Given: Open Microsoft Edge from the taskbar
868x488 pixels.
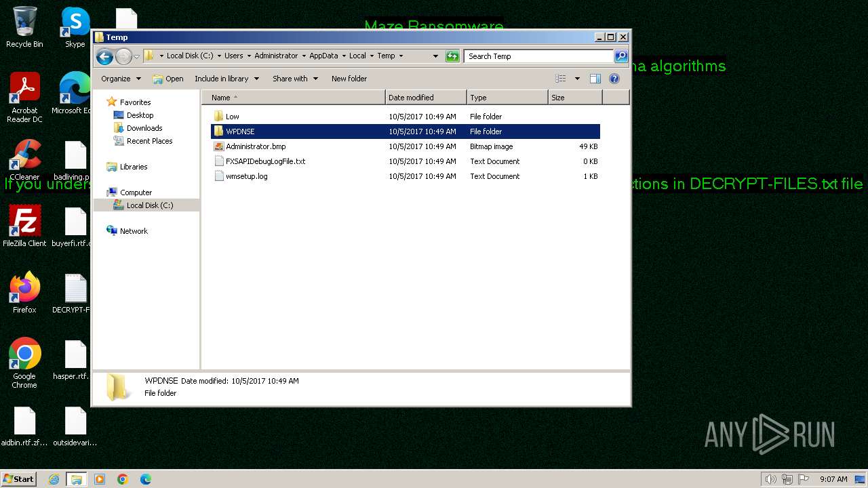Looking at the screenshot, I should pyautogui.click(x=146, y=479).
